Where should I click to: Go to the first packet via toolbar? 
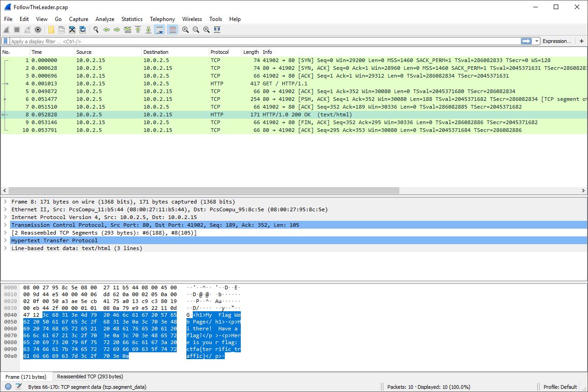138,30
